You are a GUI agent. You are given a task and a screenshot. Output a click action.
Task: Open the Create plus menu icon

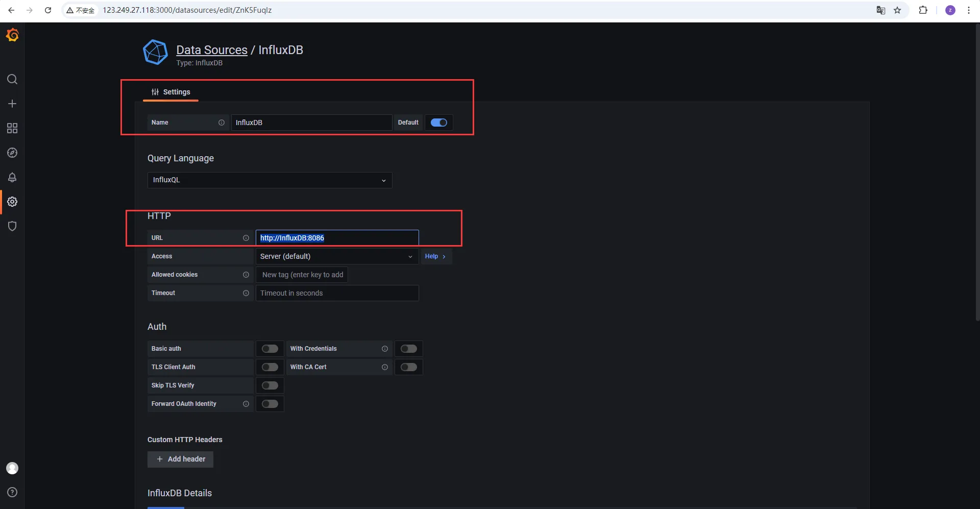[x=12, y=104]
